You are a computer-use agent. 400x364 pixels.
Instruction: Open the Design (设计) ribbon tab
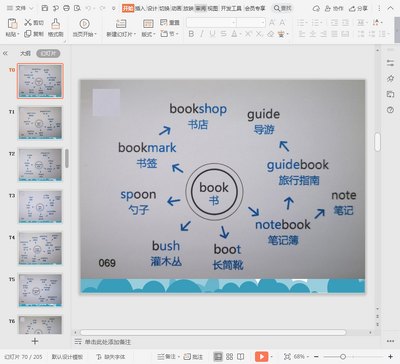point(152,8)
